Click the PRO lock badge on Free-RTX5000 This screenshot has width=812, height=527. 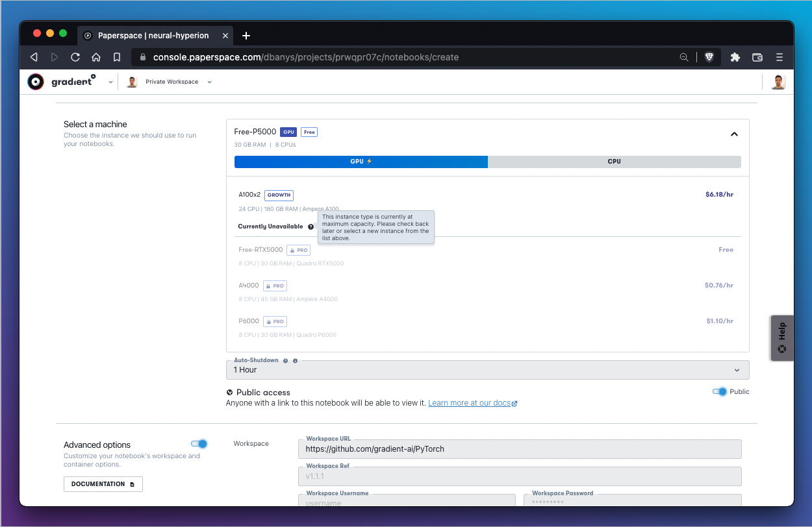tap(299, 250)
